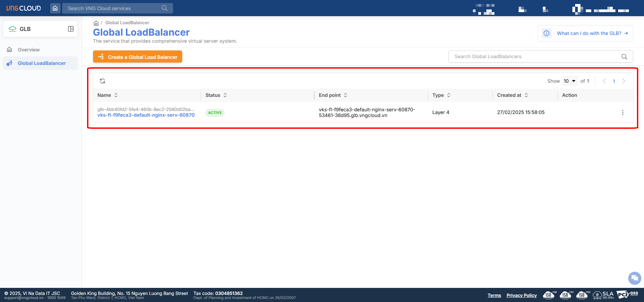This screenshot has width=644, height=302.
Task: Click the home icon in top bar
Action: pyautogui.click(x=55, y=8)
